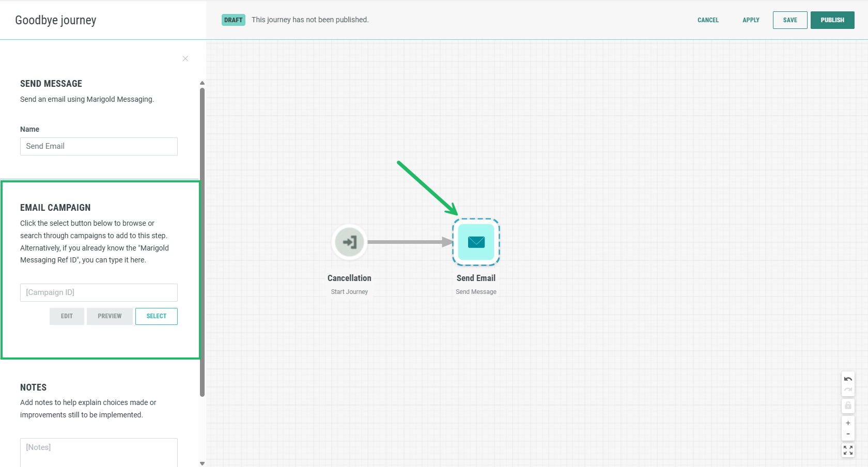Cancel the journey edits

(x=708, y=20)
